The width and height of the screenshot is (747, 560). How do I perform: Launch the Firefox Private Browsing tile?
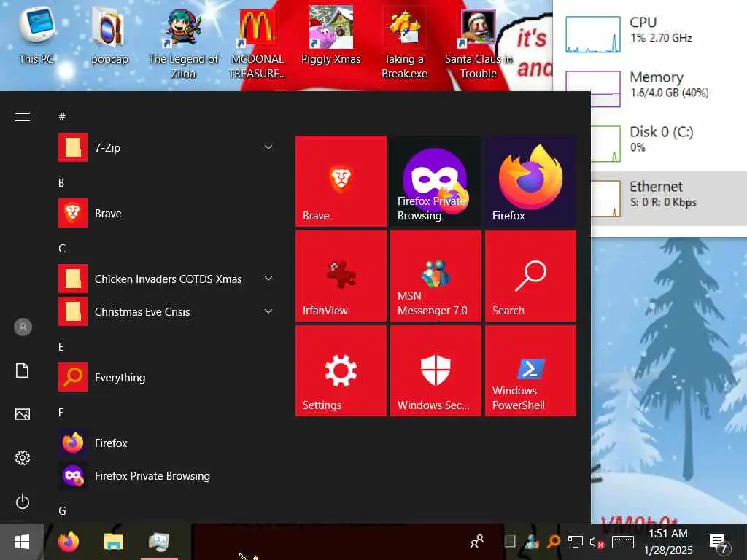pos(436,181)
